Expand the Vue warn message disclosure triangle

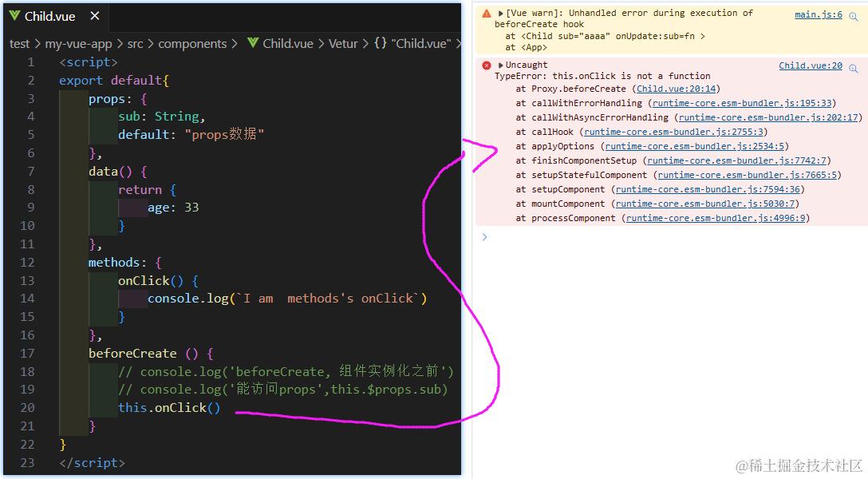tap(500, 14)
